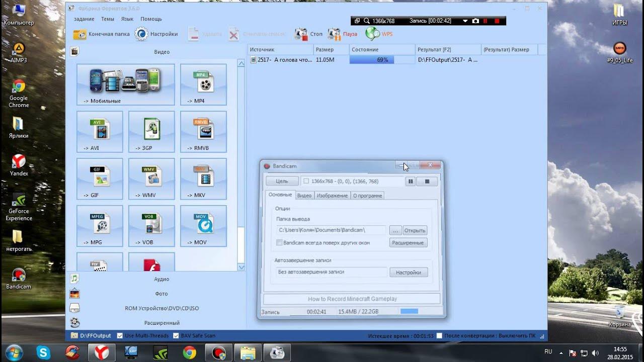Image resolution: width=644 pixels, height=362 pixels.
Task: Open Настройки in Format Factory toolbar
Action: tap(156, 34)
